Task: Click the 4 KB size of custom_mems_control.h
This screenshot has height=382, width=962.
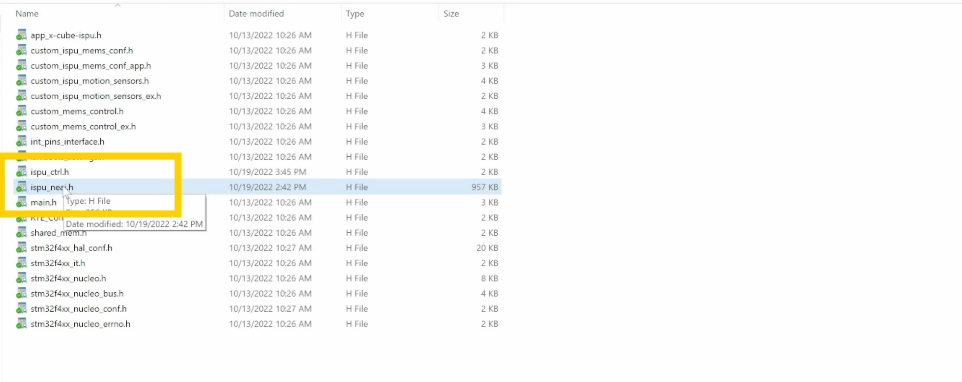Action: pos(490,111)
